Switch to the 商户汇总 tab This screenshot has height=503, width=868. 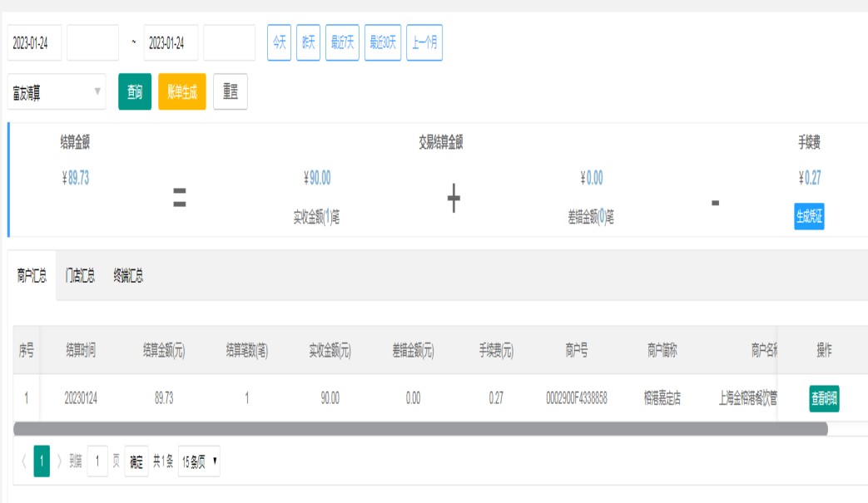point(32,276)
